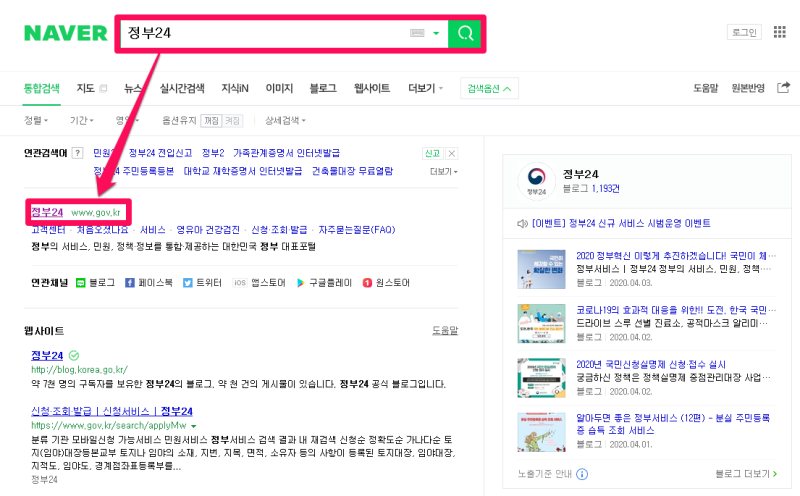
Task: Open the 정부24 신규 서비스 시범운영 이벤트 notice
Action: click(x=621, y=224)
